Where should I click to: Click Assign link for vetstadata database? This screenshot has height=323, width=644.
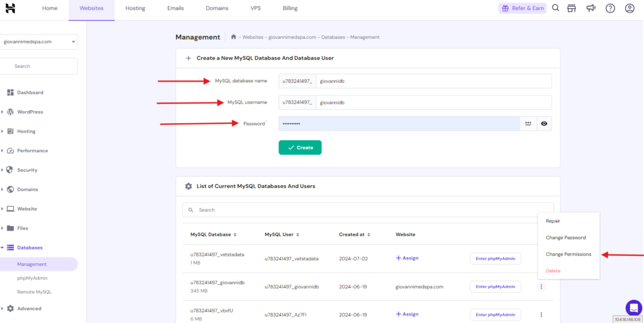pyautogui.click(x=407, y=258)
